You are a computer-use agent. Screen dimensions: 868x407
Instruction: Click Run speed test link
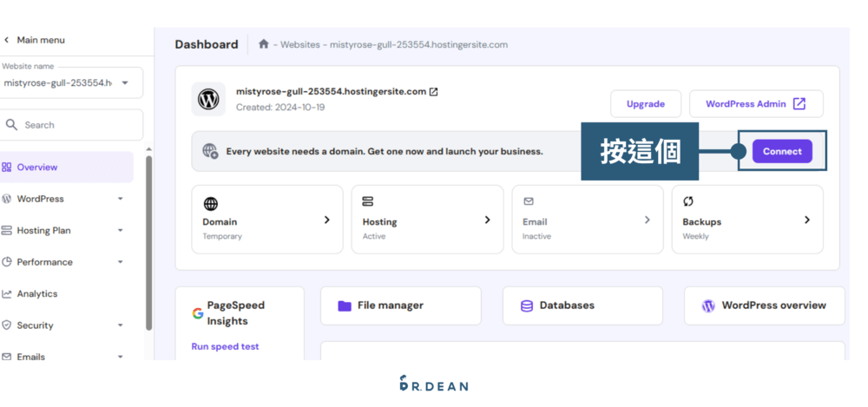click(x=226, y=346)
